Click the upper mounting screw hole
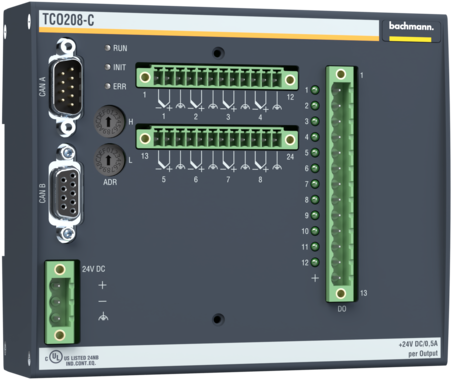Viewport: 453px width, 380px height. click(217, 53)
